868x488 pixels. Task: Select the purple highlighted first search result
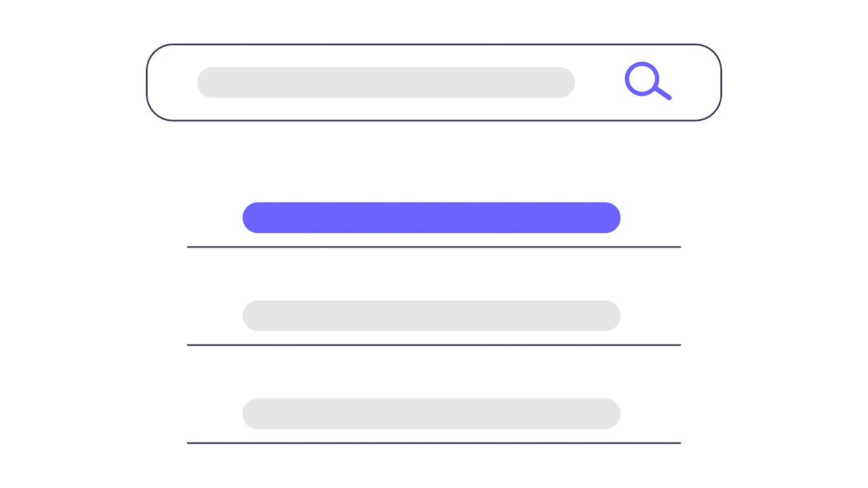pyautogui.click(x=431, y=218)
